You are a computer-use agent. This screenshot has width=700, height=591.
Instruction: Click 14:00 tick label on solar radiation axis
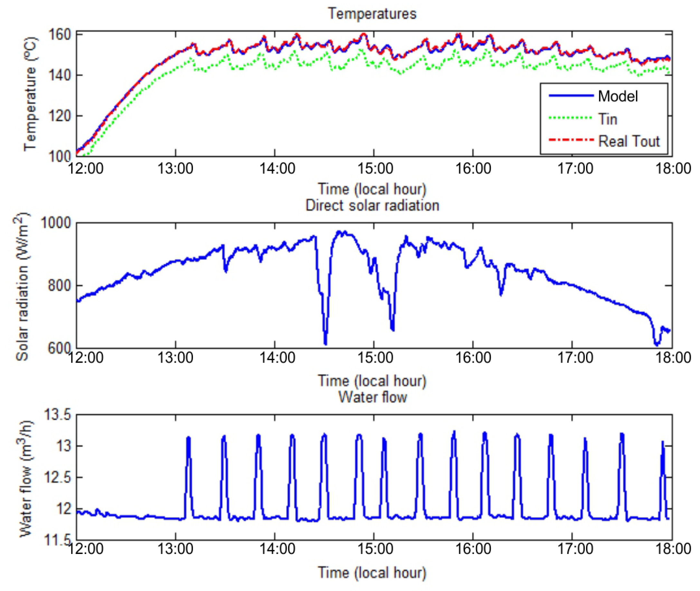pos(277,358)
